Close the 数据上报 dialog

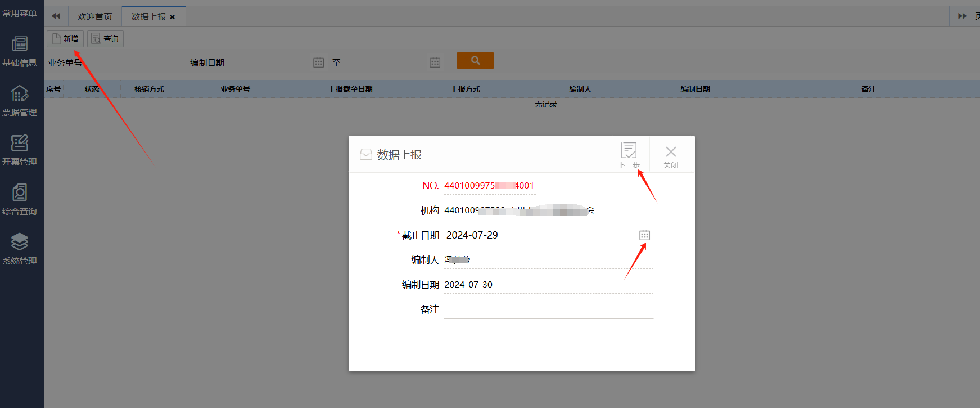point(671,155)
